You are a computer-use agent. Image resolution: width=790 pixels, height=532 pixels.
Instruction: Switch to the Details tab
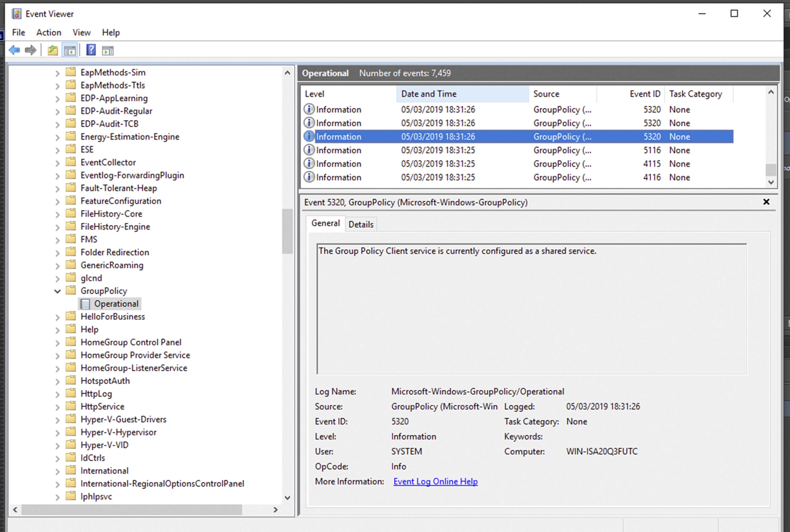360,224
